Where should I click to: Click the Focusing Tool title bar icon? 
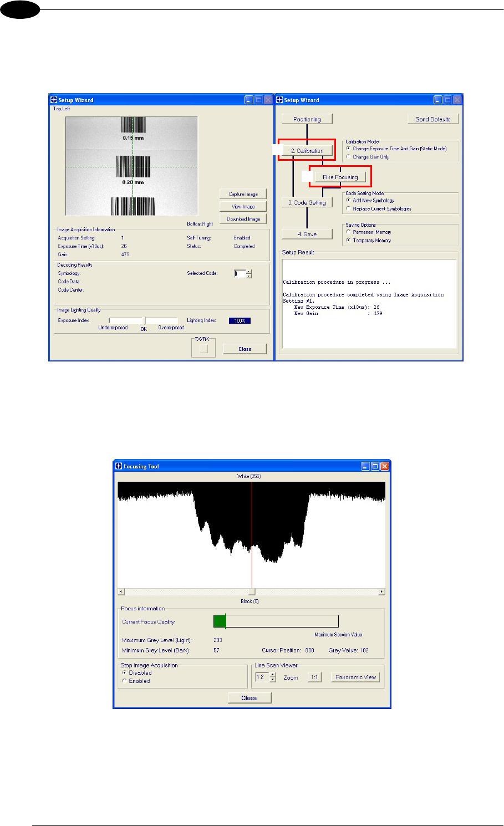pos(119,466)
